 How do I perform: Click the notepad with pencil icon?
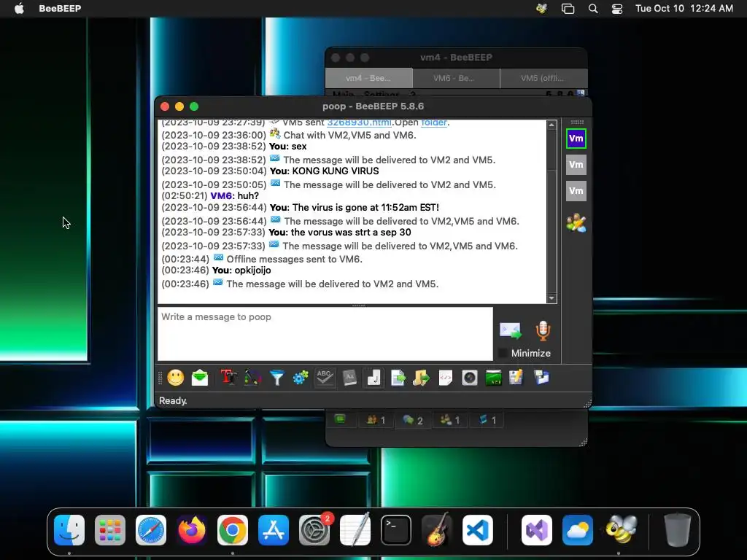[516, 378]
